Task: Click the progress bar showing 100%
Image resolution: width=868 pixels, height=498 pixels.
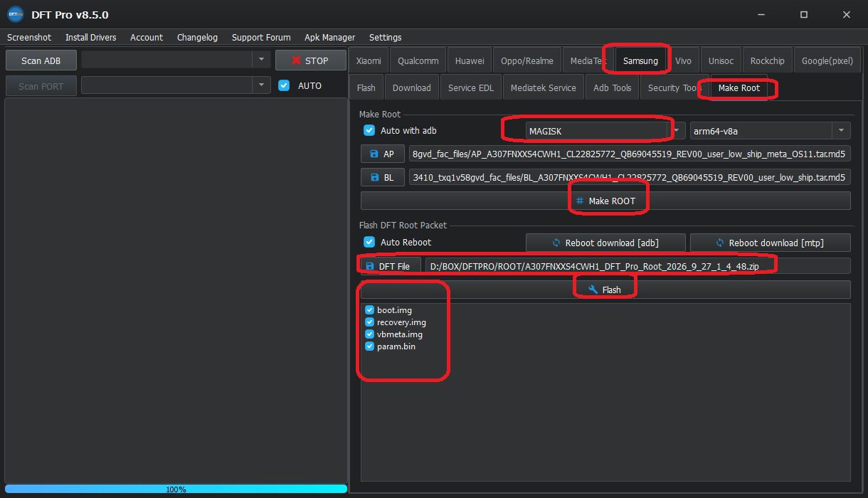Action: point(176,489)
